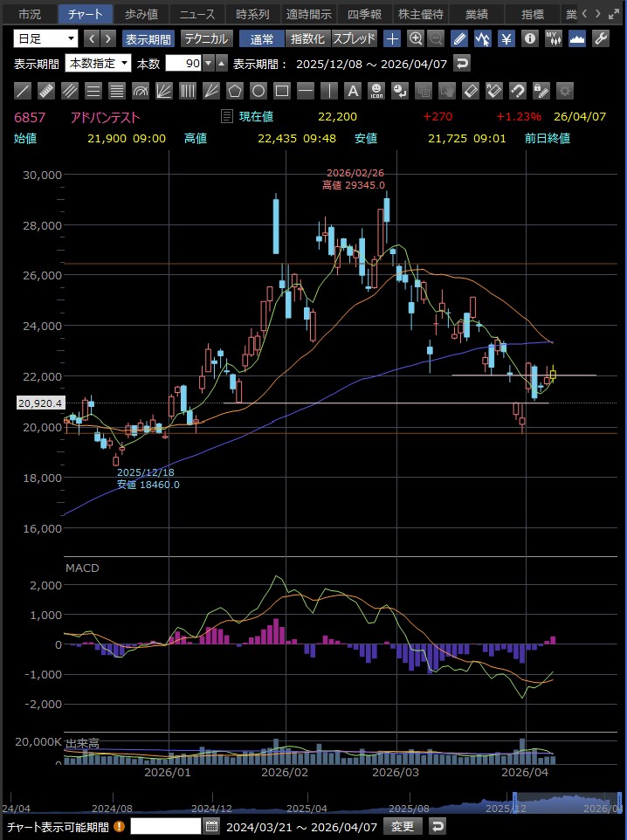Open the 日足 timeframe dropdown
This screenshot has height=840, width=627.
pos(45,38)
